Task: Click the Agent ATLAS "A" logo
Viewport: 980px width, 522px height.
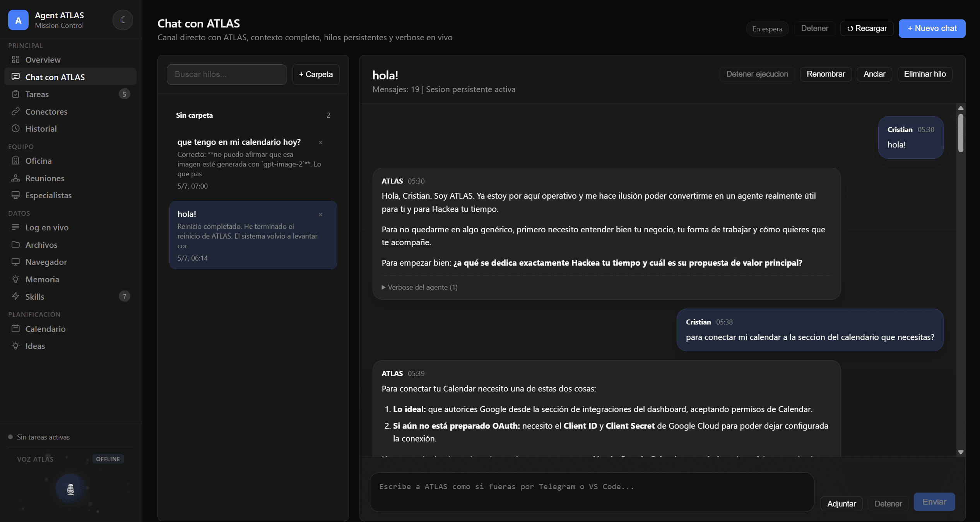Action: pos(18,20)
